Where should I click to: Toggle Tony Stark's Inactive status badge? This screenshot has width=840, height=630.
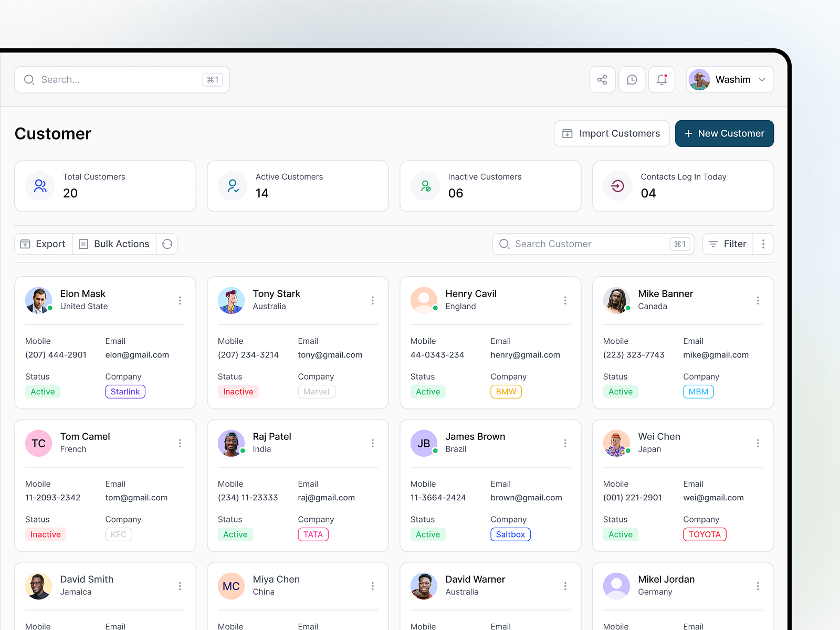238,391
